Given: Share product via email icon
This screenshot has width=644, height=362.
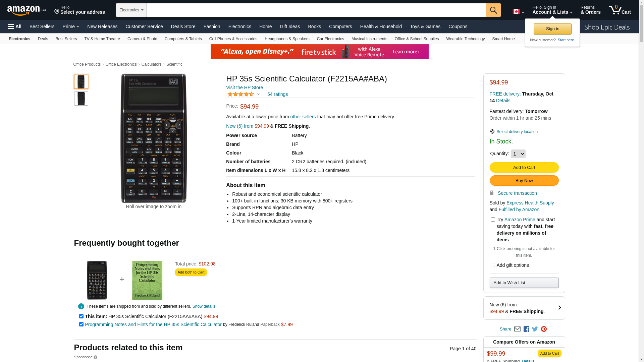Looking at the screenshot, I should (x=517, y=329).
